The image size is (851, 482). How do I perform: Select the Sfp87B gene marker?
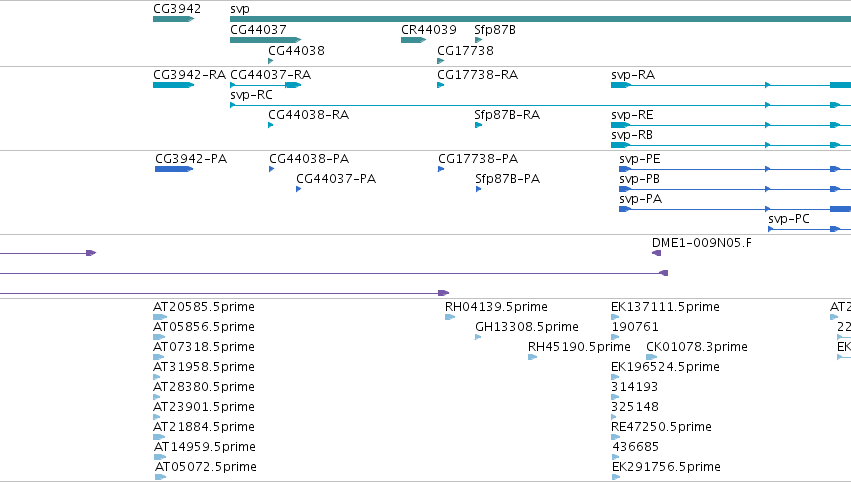coord(479,40)
